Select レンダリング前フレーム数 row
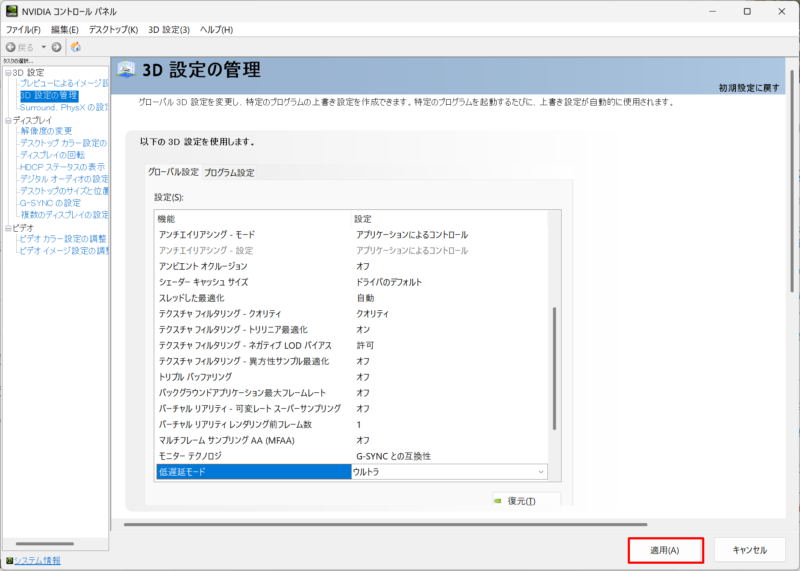The height and width of the screenshot is (571, 800). coord(352,425)
